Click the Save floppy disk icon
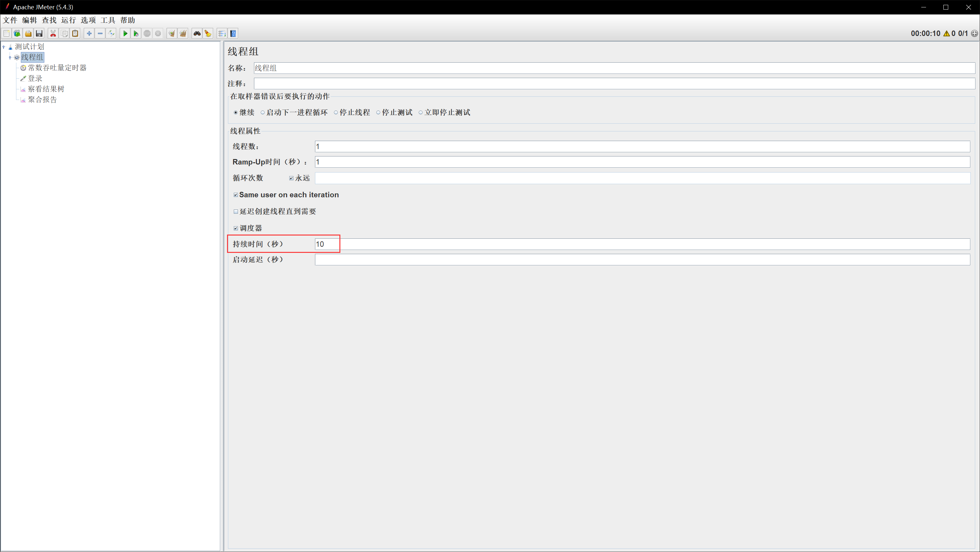This screenshot has height=552, width=980. coord(39,33)
